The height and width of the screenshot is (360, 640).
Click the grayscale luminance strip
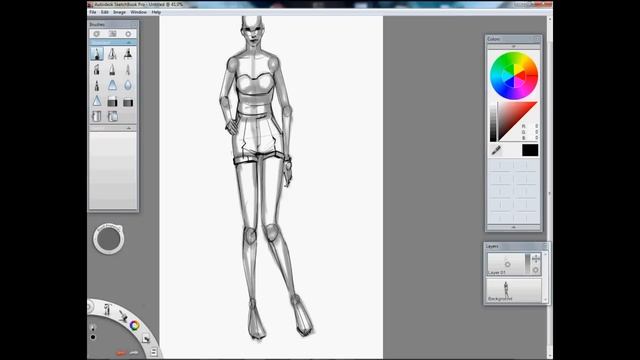[493, 122]
